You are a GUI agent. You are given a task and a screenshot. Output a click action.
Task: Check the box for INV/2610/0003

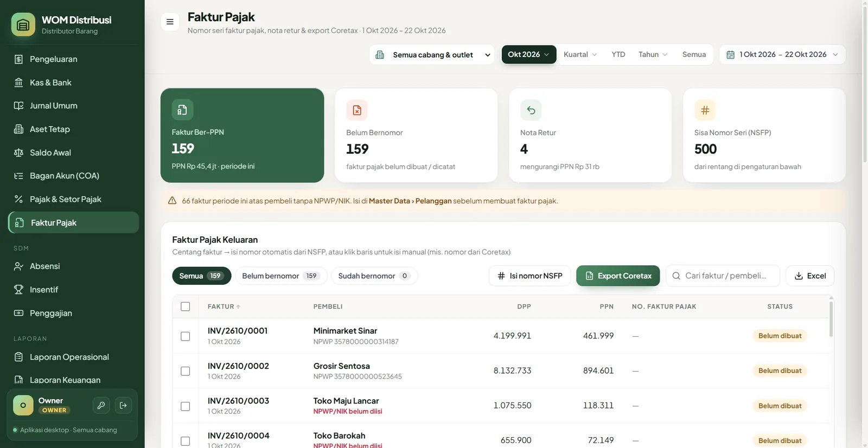(x=186, y=406)
